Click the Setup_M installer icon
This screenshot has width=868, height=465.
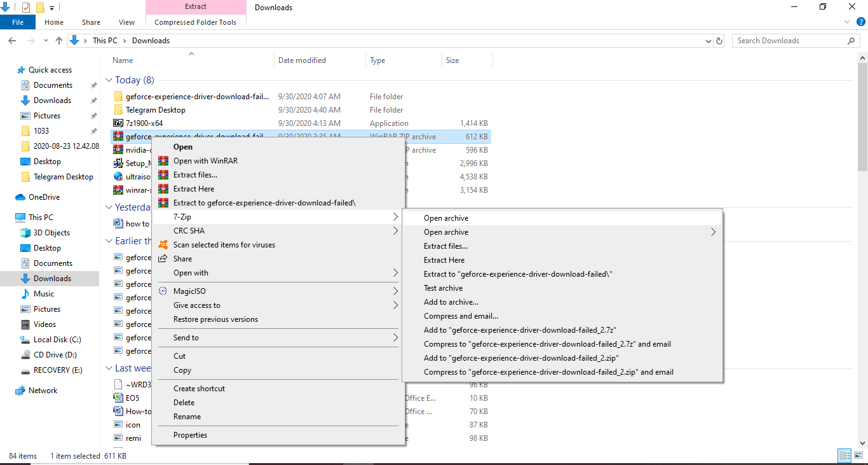click(x=118, y=163)
